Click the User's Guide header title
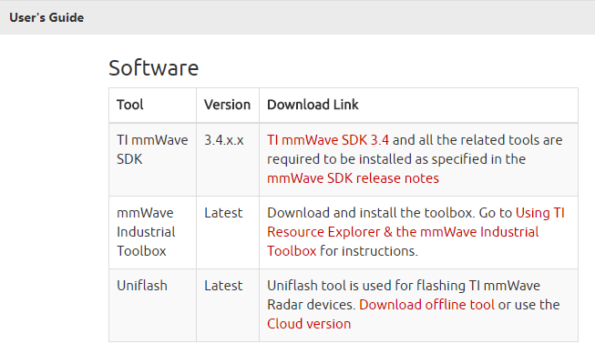Screen dimensions: 595x364 pos(46,17)
